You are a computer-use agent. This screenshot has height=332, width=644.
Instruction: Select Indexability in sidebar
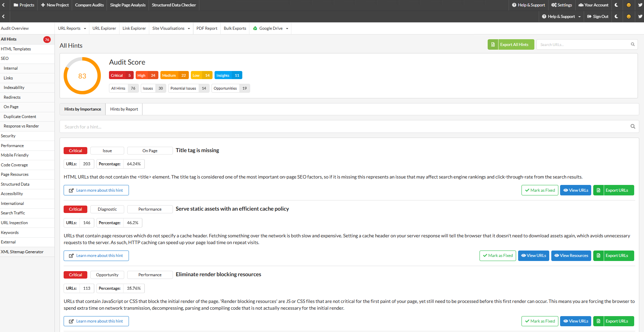coord(27,88)
